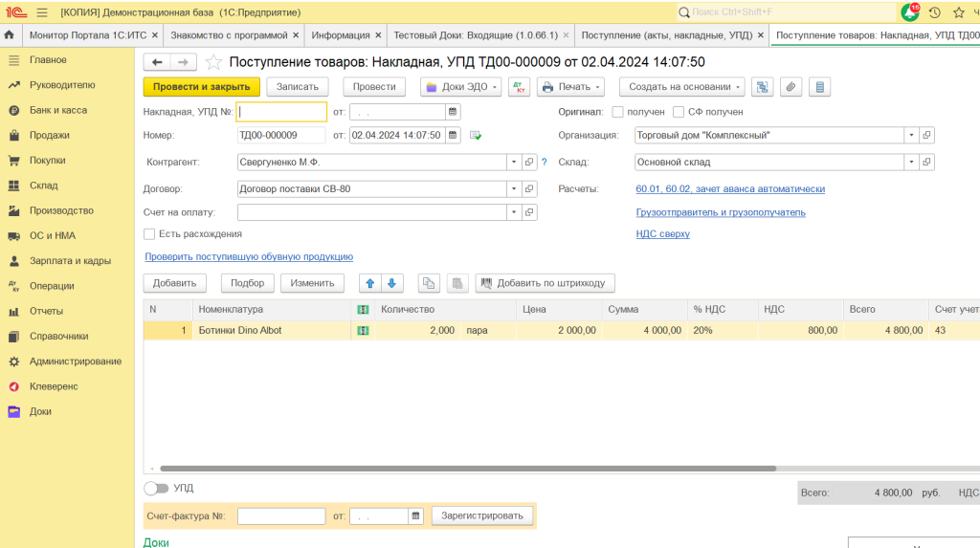Move the row down with blue arrow
The image size is (980, 548).
pyautogui.click(x=391, y=283)
